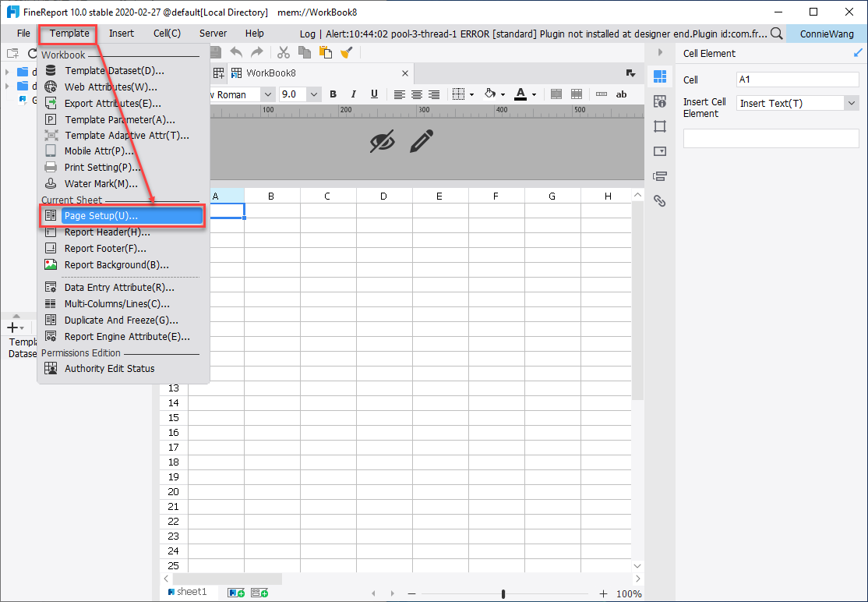Open the border style dropdown arrow
This screenshot has width=868, height=602.
[x=471, y=94]
